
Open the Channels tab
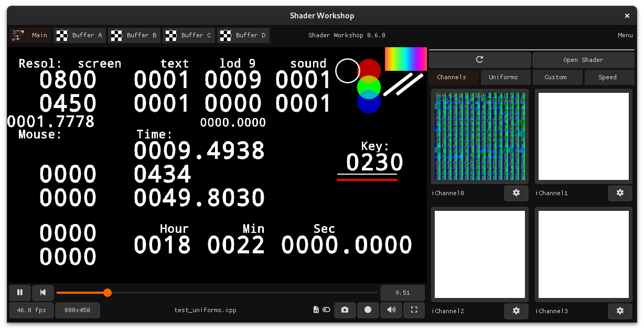point(454,77)
